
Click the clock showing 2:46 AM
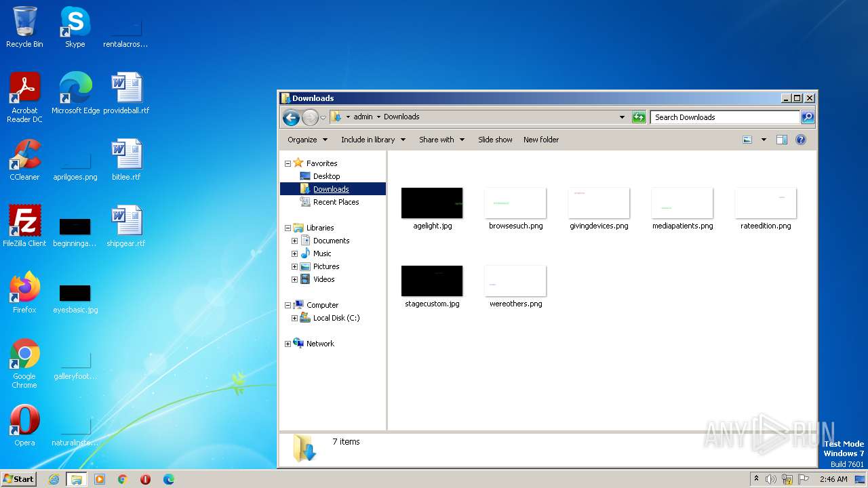[x=833, y=479]
